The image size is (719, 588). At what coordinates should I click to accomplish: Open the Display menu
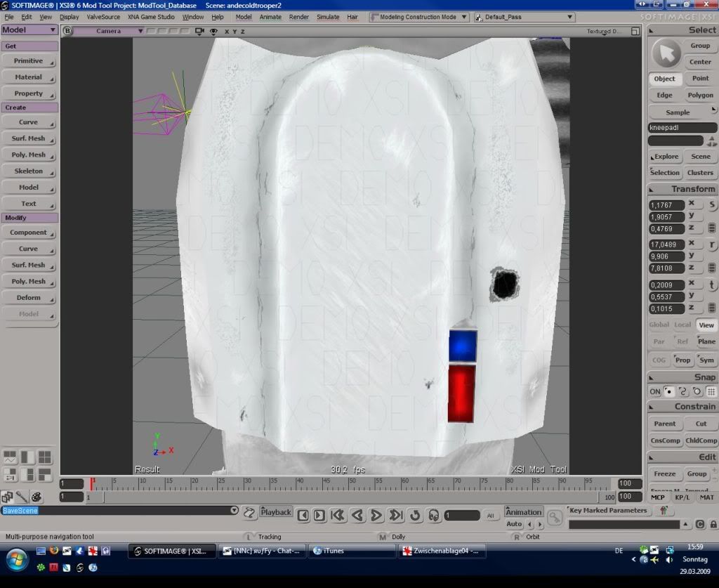coord(70,17)
